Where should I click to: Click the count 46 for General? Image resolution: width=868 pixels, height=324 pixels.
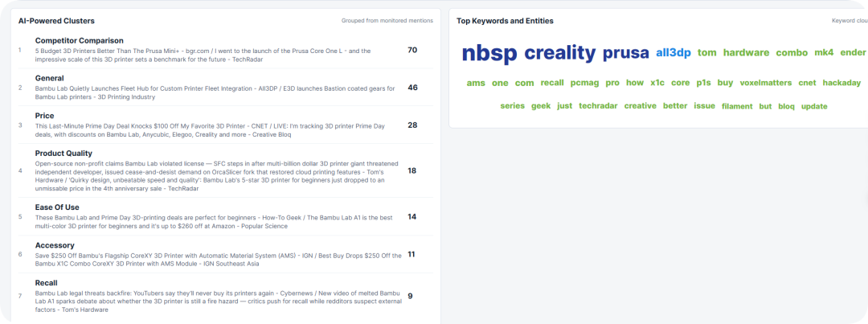[412, 88]
